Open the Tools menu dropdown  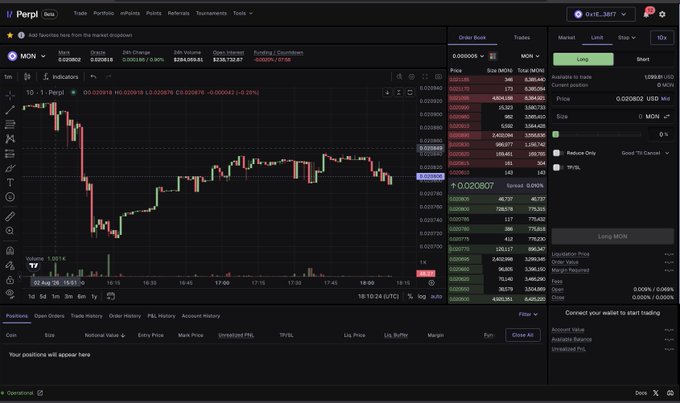[242, 13]
